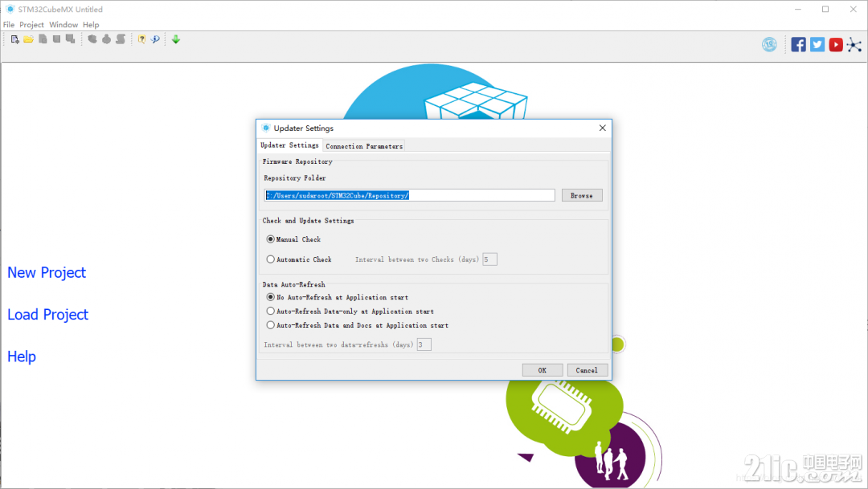Minimize the STM32CubeMX window
This screenshot has width=868, height=489.
[798, 10]
